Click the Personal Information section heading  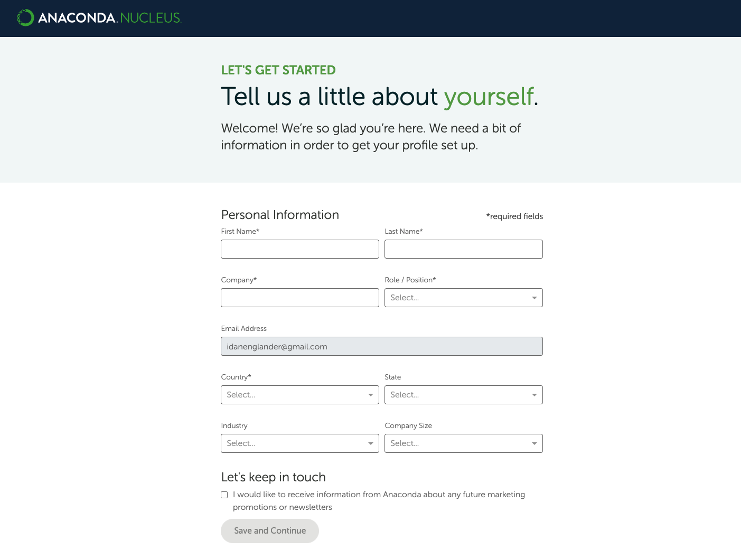point(280,215)
